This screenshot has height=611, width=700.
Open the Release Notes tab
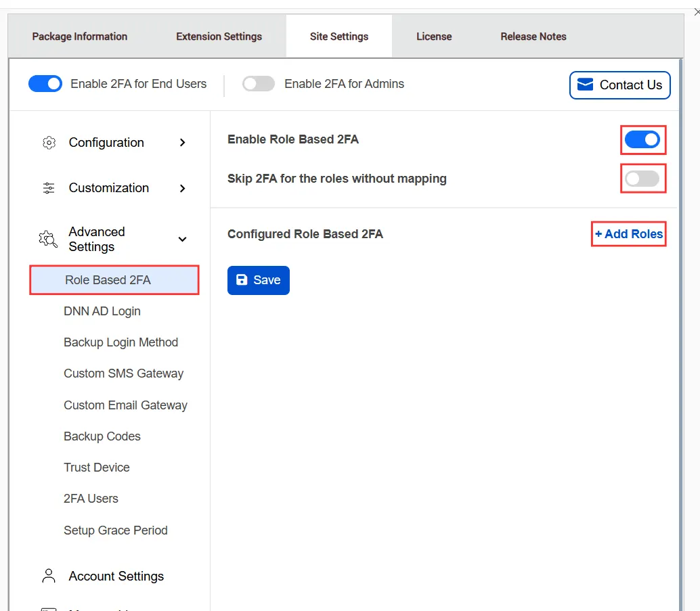click(x=533, y=37)
